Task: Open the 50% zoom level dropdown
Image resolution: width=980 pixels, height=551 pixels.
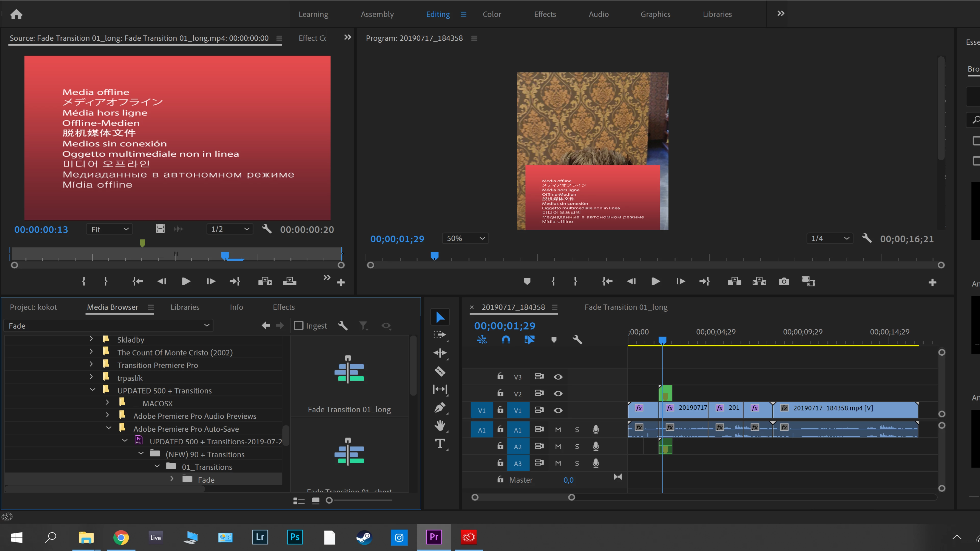Action: tap(465, 239)
